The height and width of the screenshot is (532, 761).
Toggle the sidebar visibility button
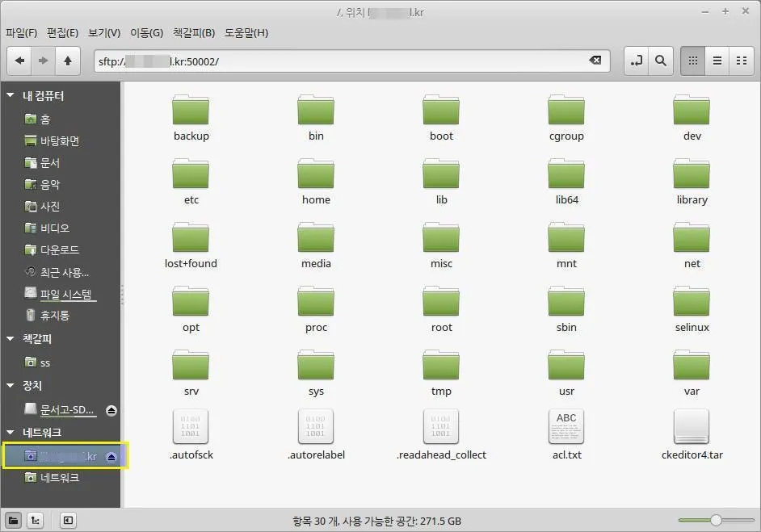tap(69, 520)
